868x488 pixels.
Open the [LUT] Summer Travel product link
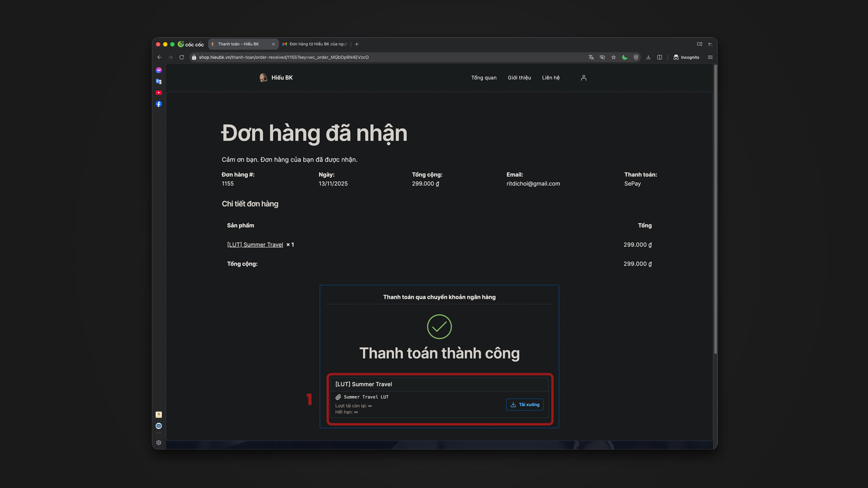pos(255,244)
